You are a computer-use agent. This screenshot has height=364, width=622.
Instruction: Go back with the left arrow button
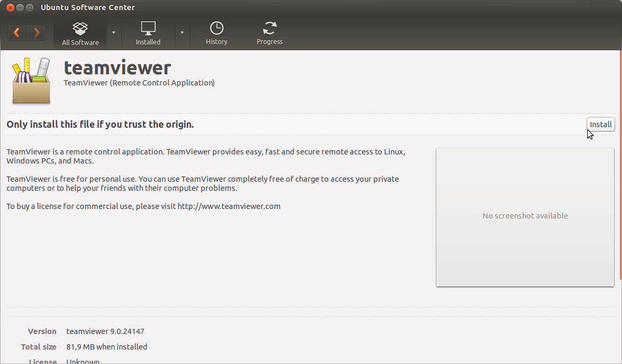click(x=17, y=33)
